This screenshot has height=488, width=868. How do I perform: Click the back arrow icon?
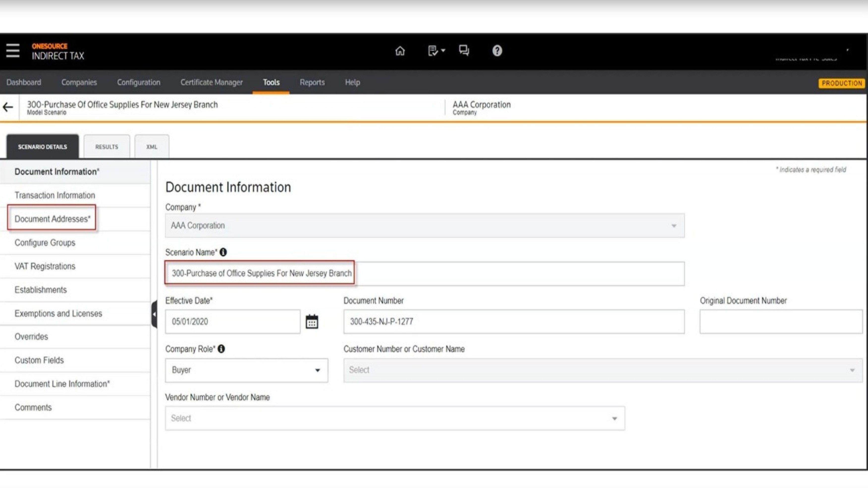click(x=8, y=107)
